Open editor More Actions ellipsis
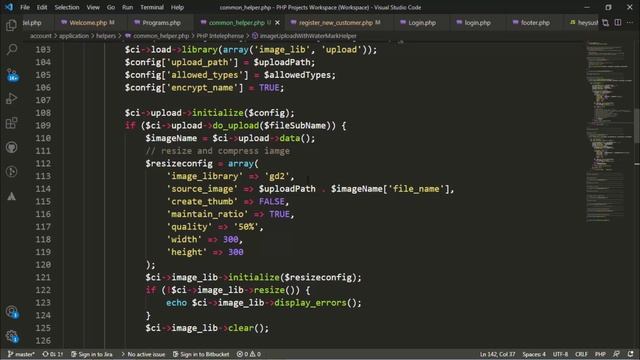 [x=630, y=23]
